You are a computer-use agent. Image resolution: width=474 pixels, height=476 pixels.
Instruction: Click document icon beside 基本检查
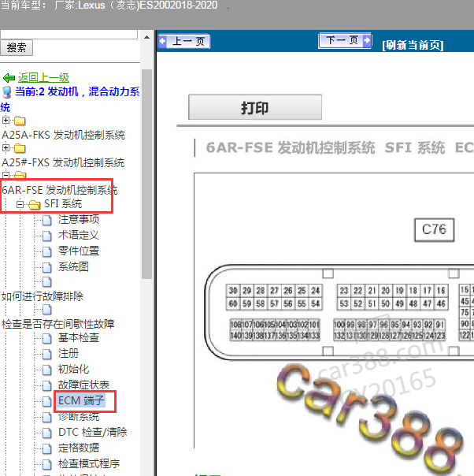(47, 339)
